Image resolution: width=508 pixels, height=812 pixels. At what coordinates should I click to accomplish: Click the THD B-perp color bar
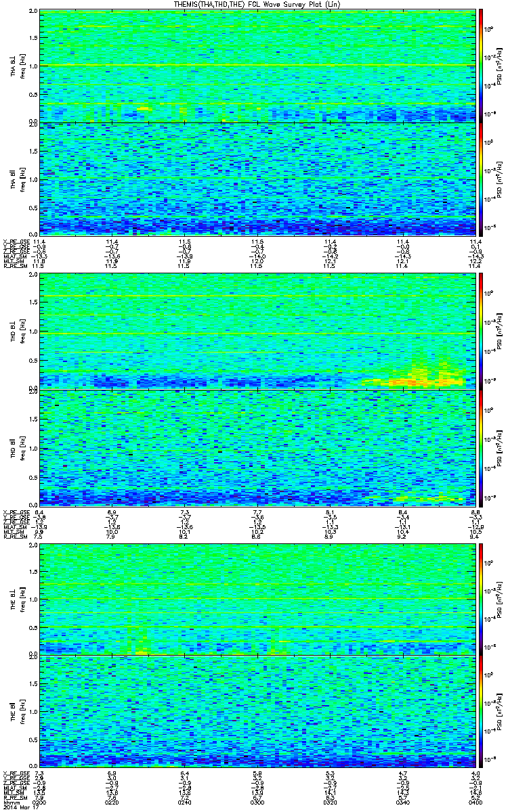pyautogui.click(x=482, y=331)
